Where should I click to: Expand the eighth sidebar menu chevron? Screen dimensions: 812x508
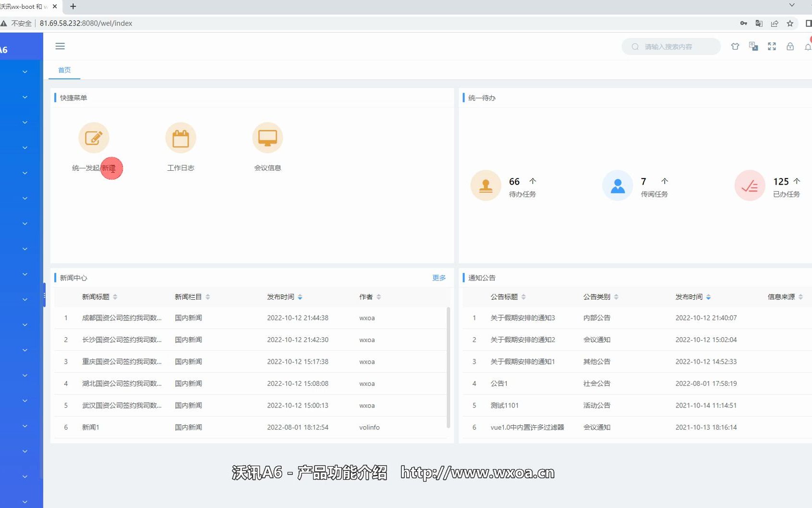(25, 249)
